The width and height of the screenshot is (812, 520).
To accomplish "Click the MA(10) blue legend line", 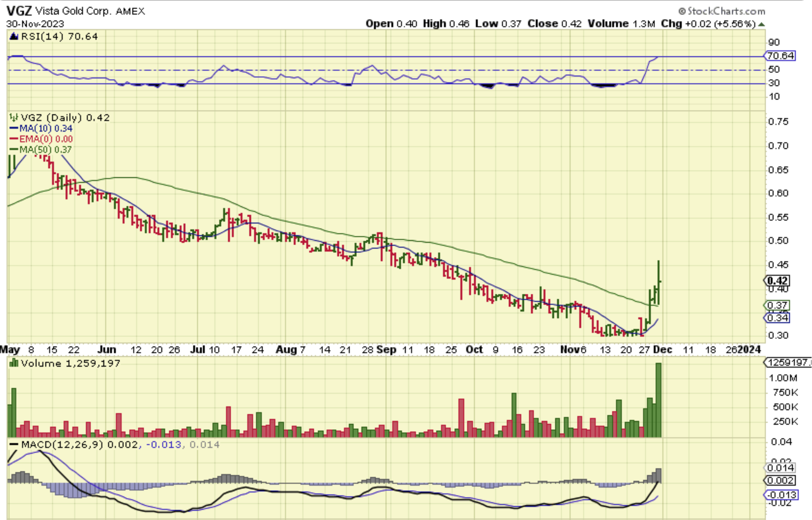I will (14, 129).
